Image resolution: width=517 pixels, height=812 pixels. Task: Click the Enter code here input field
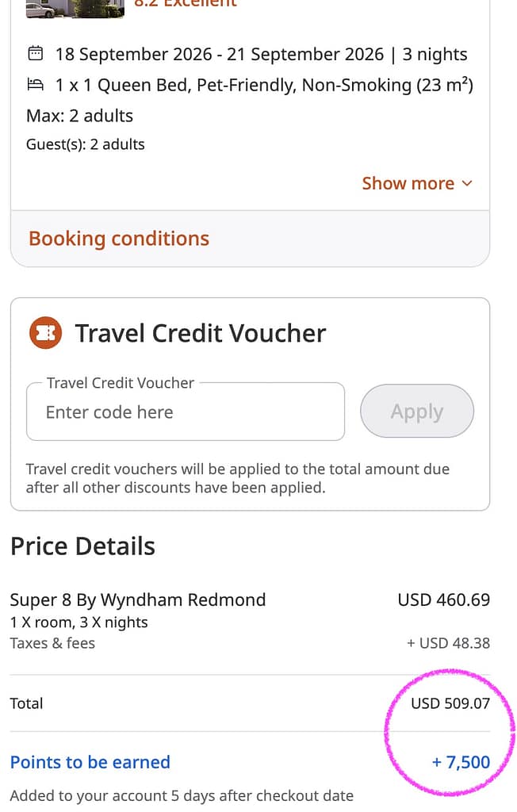click(x=185, y=412)
